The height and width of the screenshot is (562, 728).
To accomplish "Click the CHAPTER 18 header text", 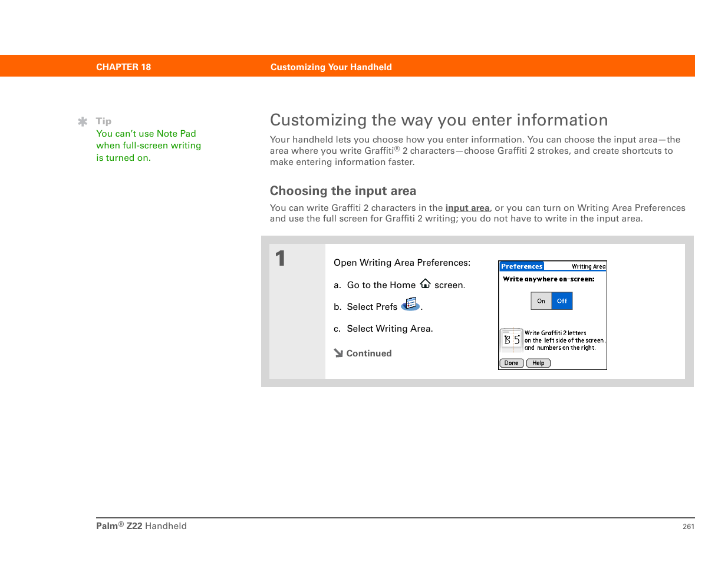I will click(124, 67).
